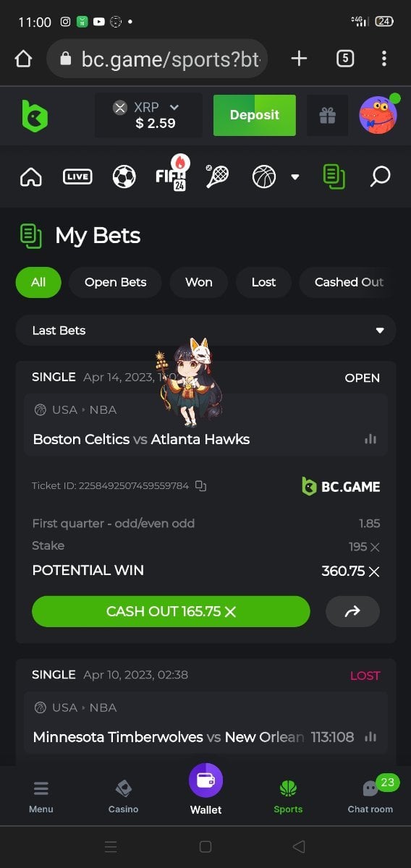The width and height of the screenshot is (411, 868).
Task: Open the soccer sports icon
Action: point(124,176)
